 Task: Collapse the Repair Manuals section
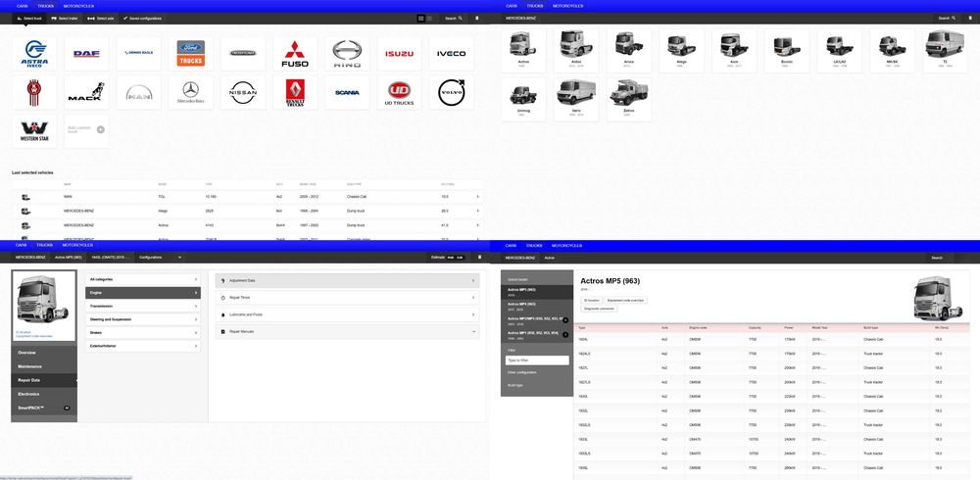click(x=348, y=331)
